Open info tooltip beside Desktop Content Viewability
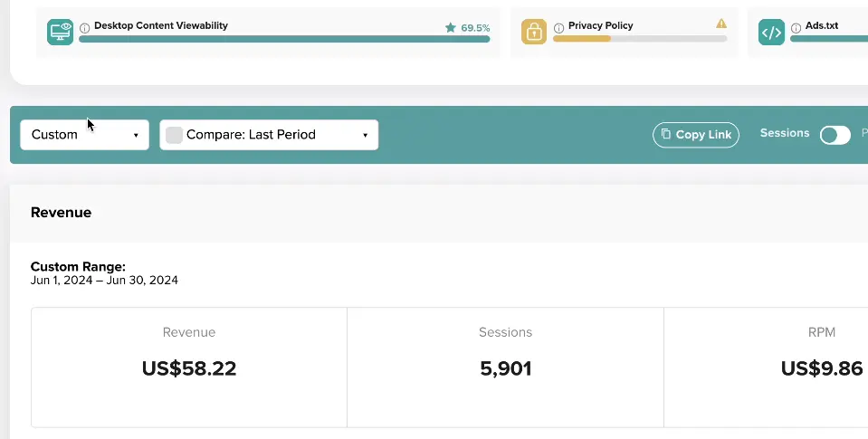The image size is (868, 439). (x=85, y=28)
